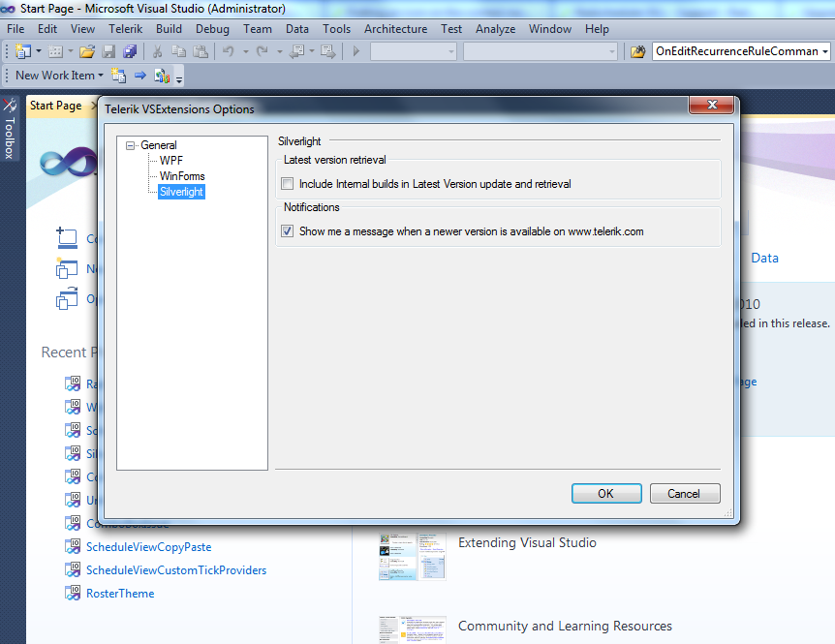Image resolution: width=835 pixels, height=644 pixels.
Task: Select WPF in options tree
Action: tap(170, 160)
